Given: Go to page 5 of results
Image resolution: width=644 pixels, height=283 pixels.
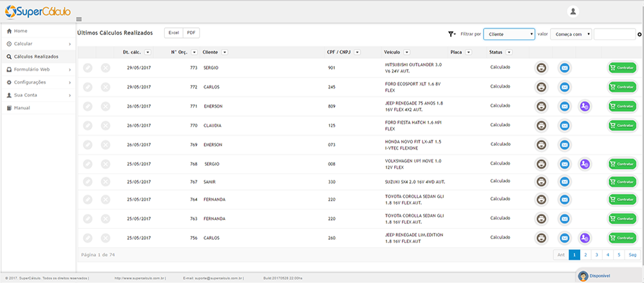Looking at the screenshot, I should coord(619,255).
